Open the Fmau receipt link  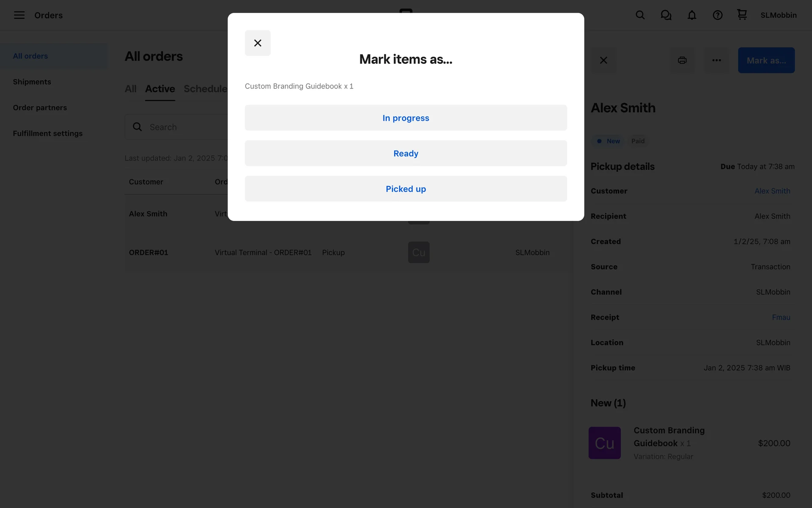tap(781, 317)
